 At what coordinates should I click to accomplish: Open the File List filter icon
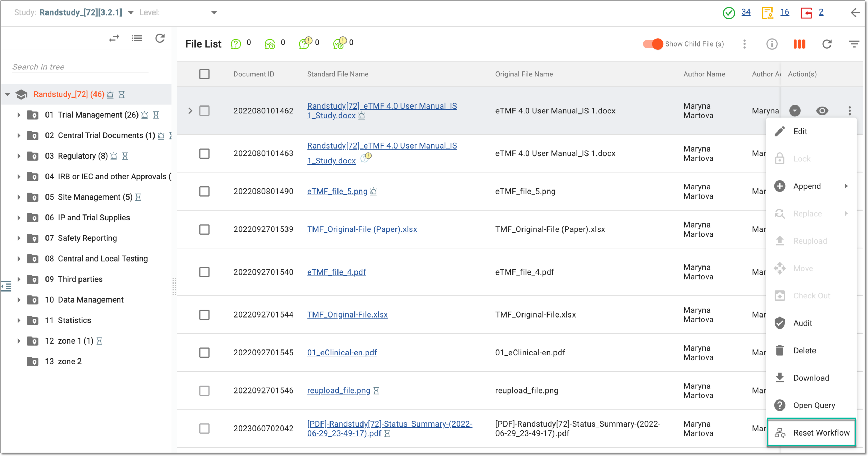point(854,44)
